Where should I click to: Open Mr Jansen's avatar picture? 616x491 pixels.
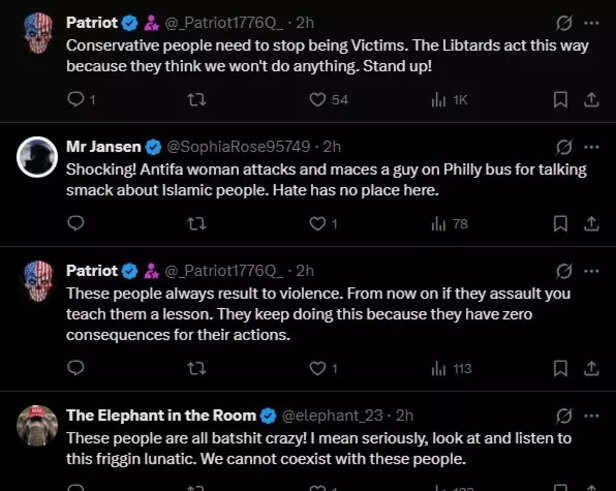(37, 157)
